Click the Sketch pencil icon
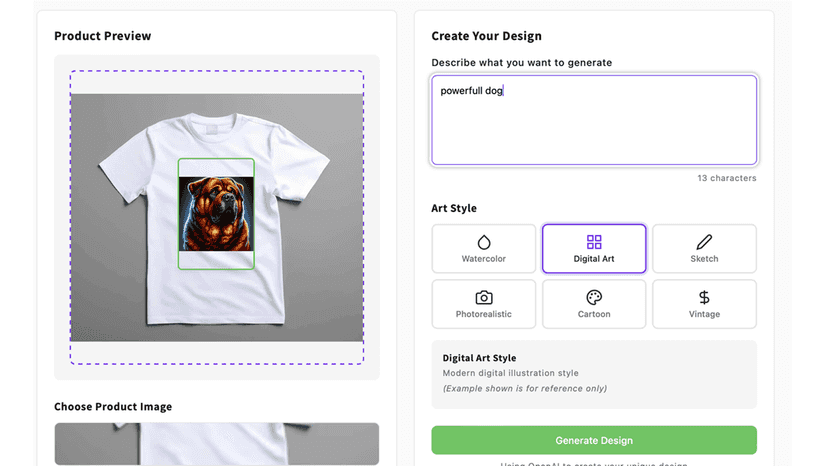The image size is (828, 466). point(704,242)
